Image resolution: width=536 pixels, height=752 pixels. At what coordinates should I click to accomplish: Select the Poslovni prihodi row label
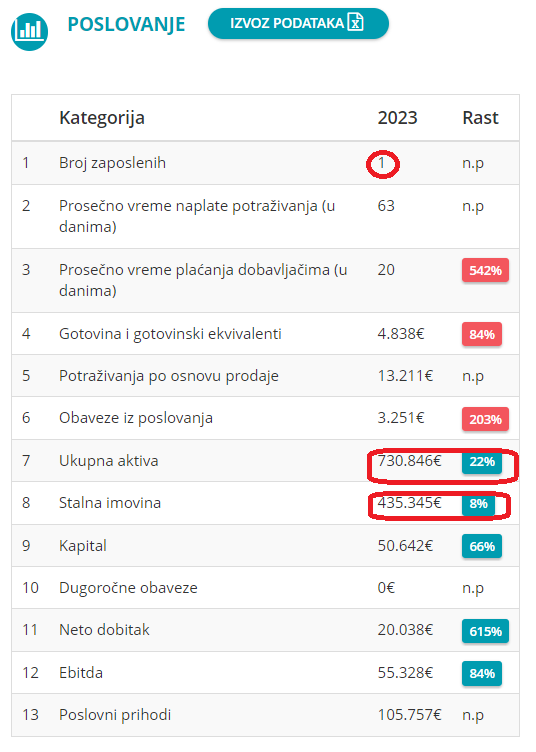click(115, 715)
